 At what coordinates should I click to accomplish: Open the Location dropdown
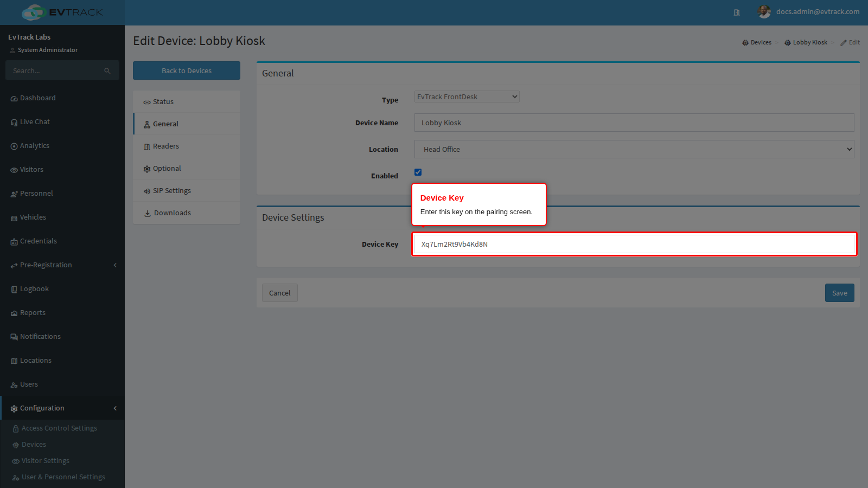click(x=634, y=149)
